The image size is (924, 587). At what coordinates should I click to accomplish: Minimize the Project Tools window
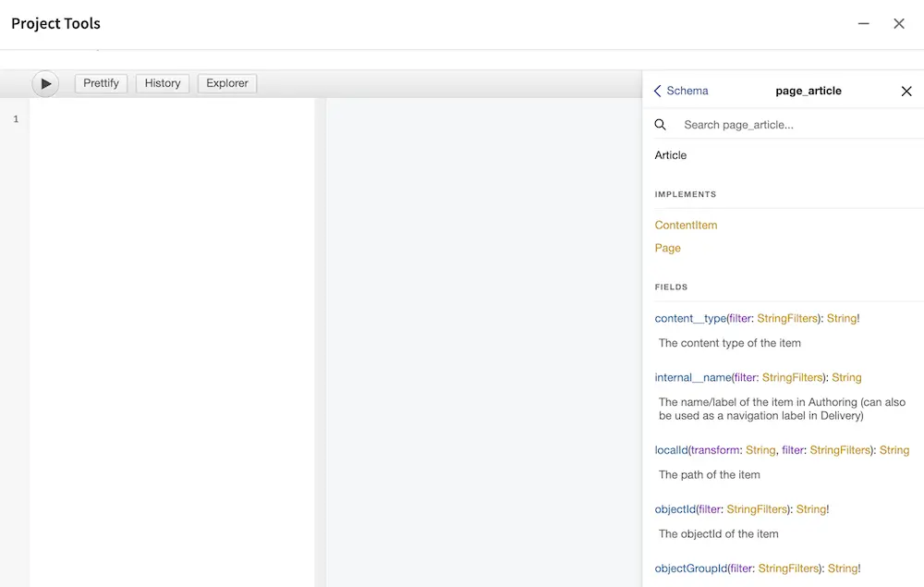[864, 24]
